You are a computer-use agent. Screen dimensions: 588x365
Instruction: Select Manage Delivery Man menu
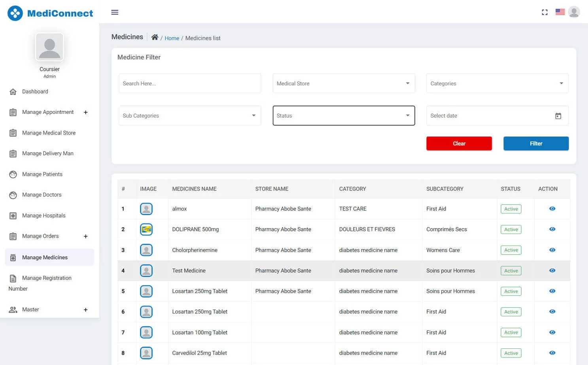click(x=47, y=153)
